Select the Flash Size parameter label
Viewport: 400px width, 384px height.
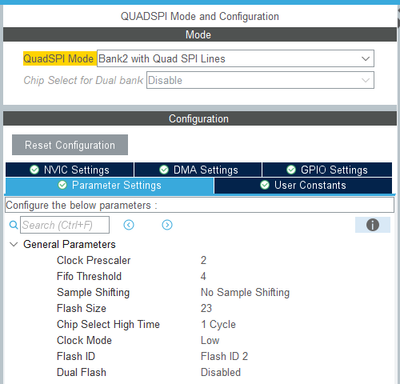coord(81,308)
